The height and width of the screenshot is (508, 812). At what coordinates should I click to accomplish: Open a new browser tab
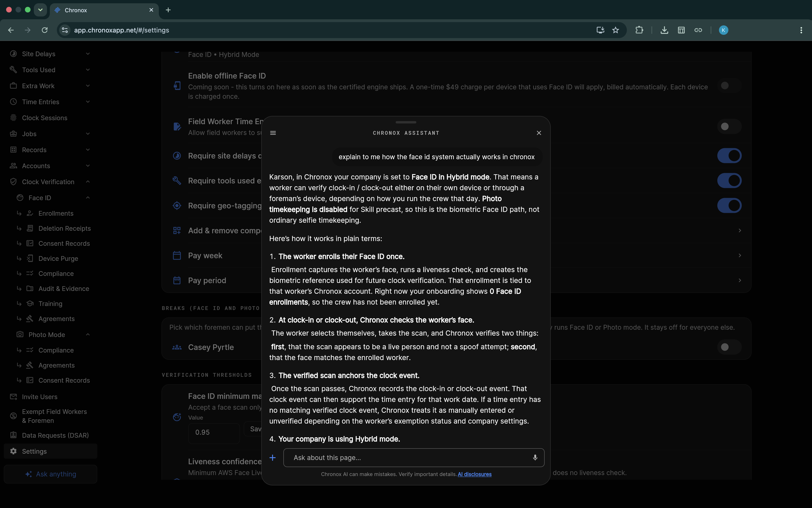pos(168,10)
